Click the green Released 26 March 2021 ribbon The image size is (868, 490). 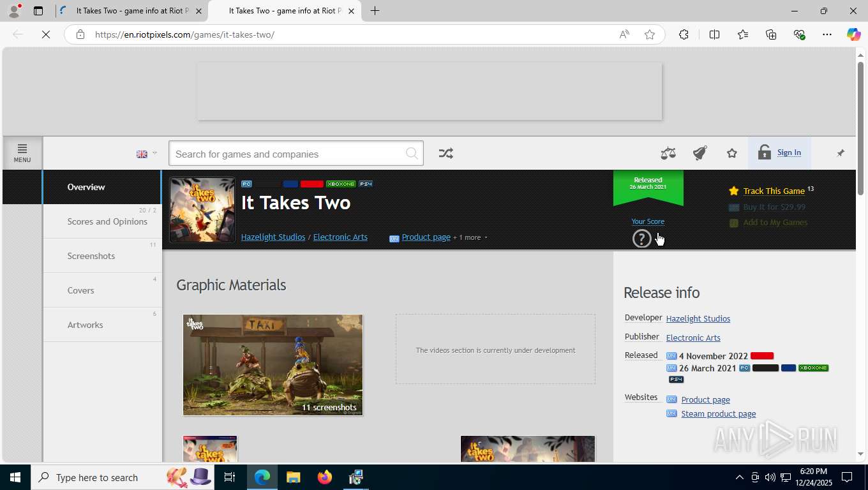coord(648,187)
